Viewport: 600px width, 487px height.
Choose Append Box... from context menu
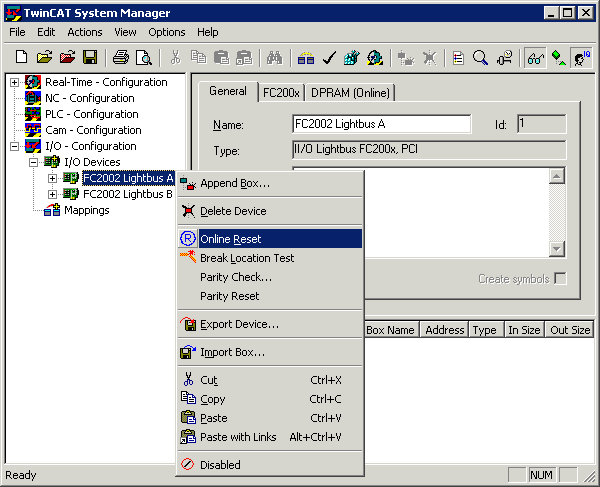pyautogui.click(x=270, y=183)
